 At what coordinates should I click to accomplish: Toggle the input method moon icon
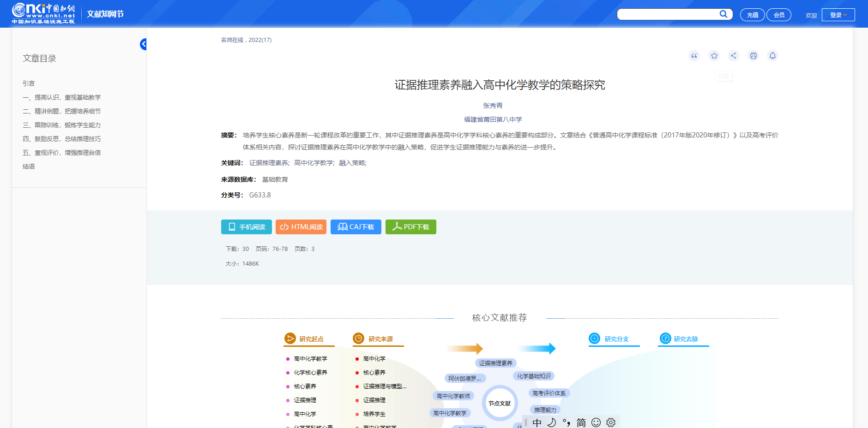click(x=551, y=422)
